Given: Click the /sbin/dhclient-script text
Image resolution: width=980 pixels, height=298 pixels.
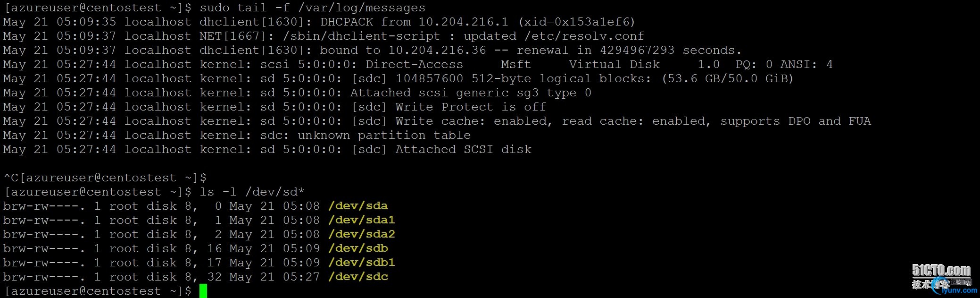Looking at the screenshot, I should 361,36.
